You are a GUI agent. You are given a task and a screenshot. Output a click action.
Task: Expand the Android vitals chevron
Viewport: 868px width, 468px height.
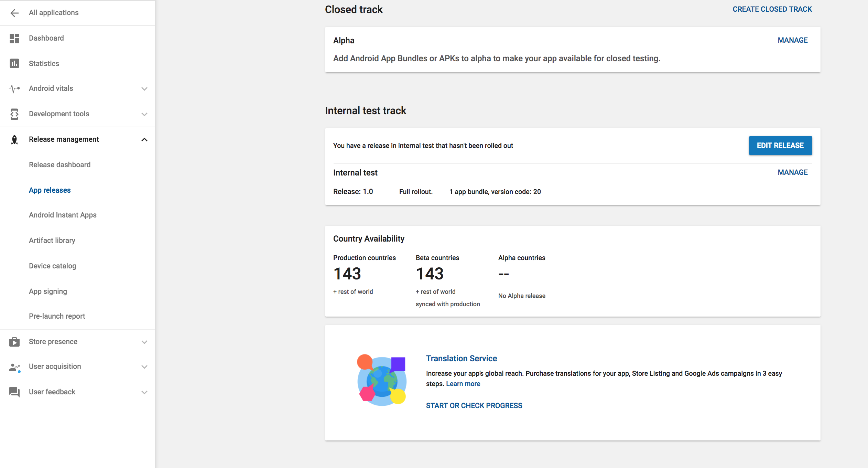point(144,89)
